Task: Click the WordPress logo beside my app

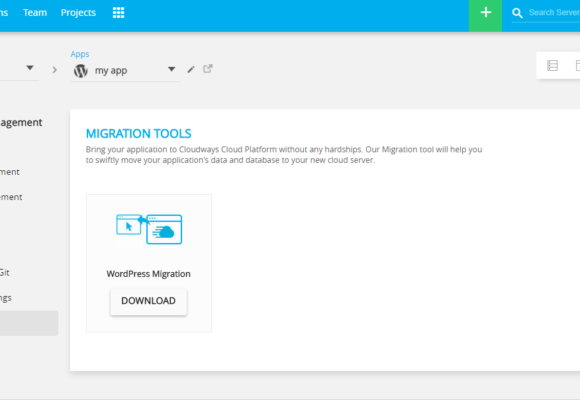Action: (x=81, y=70)
